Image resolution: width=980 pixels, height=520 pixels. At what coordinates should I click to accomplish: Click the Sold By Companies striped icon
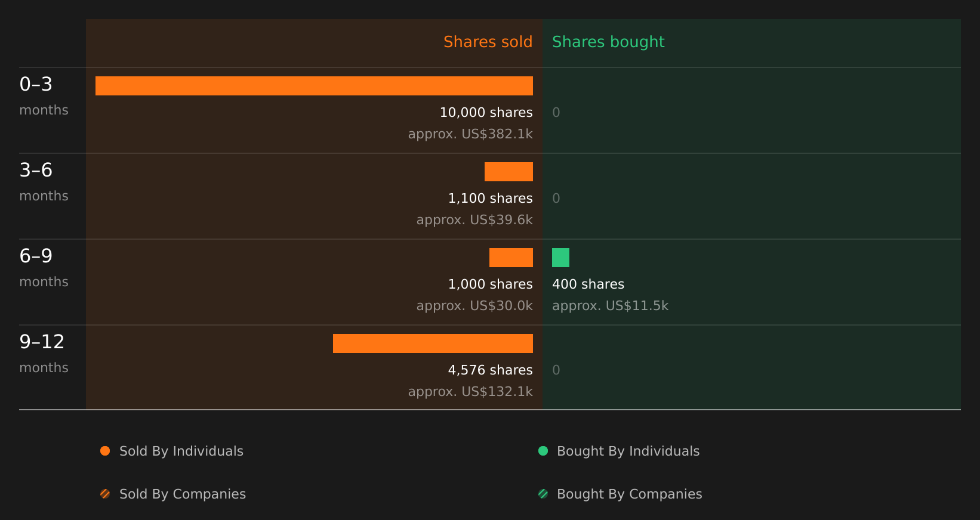click(x=105, y=494)
